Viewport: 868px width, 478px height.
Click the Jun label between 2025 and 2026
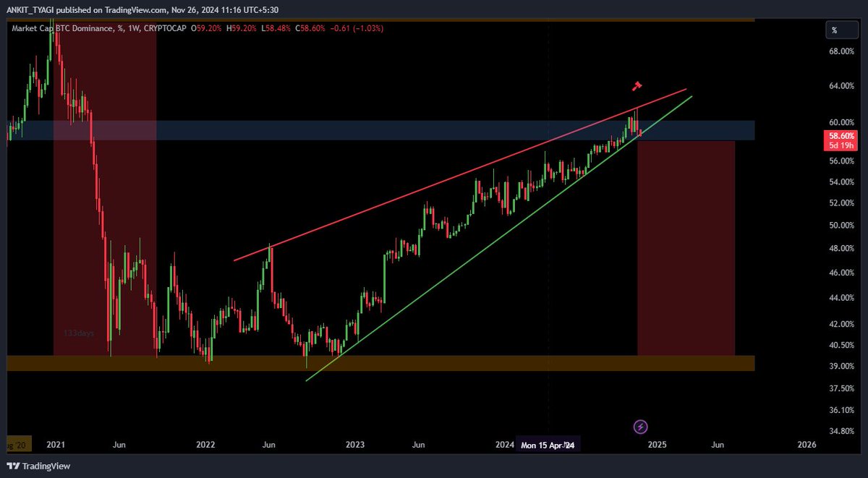pyautogui.click(x=718, y=445)
